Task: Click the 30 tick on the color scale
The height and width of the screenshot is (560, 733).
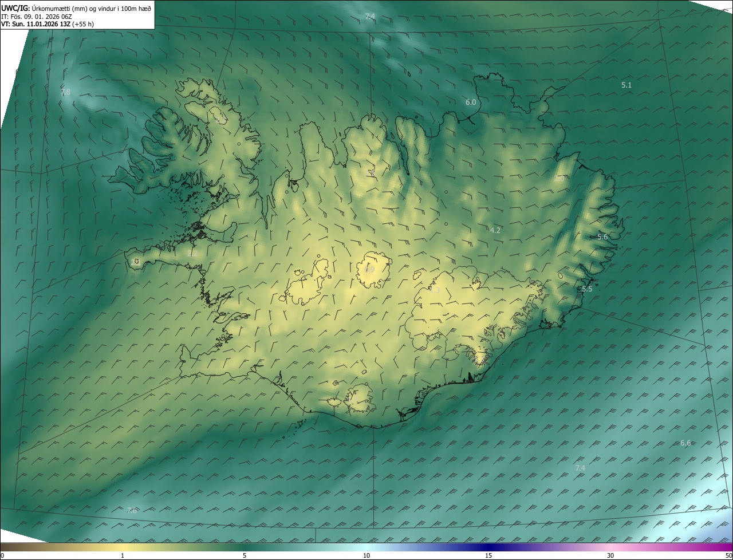Action: pyautogui.click(x=610, y=555)
